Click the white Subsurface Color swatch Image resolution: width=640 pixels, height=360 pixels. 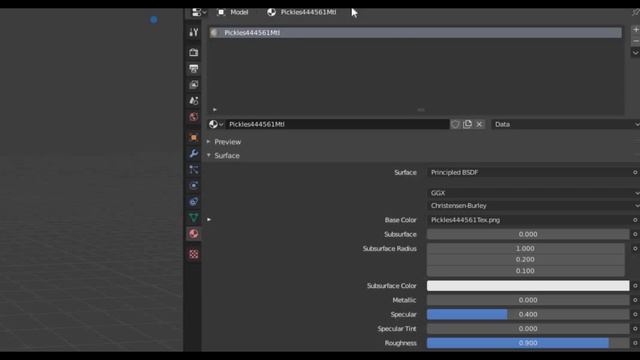[528, 286]
